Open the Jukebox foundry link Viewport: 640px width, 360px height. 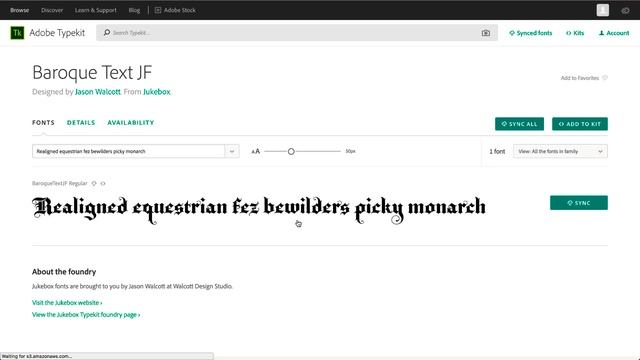[156, 92]
